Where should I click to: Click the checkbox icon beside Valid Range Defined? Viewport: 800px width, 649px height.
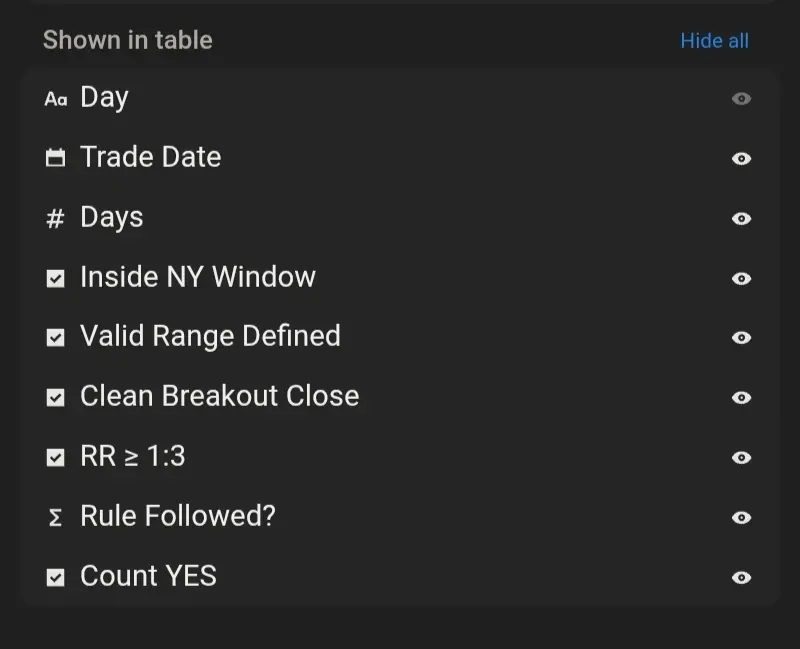pyautogui.click(x=56, y=337)
